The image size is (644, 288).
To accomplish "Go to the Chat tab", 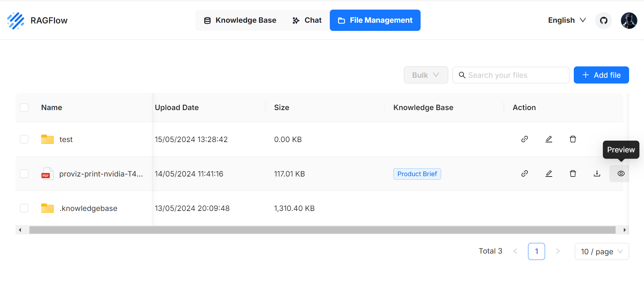I will 307,20.
